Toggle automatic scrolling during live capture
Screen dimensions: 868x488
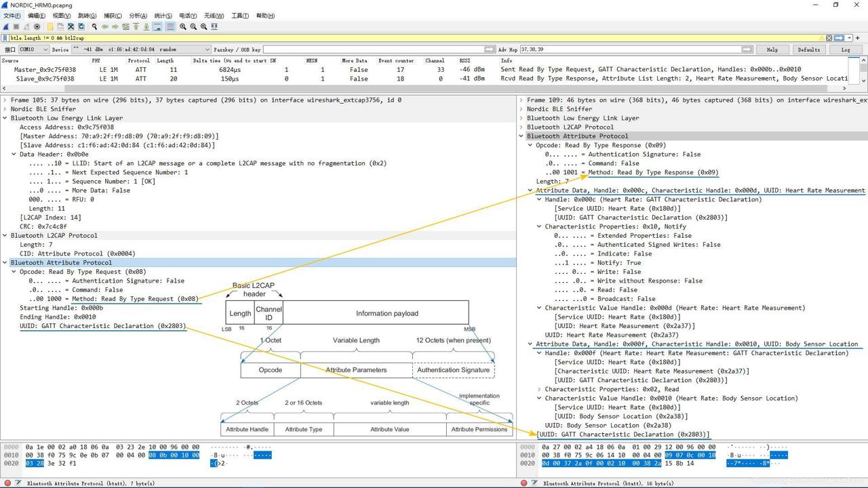pos(157,26)
